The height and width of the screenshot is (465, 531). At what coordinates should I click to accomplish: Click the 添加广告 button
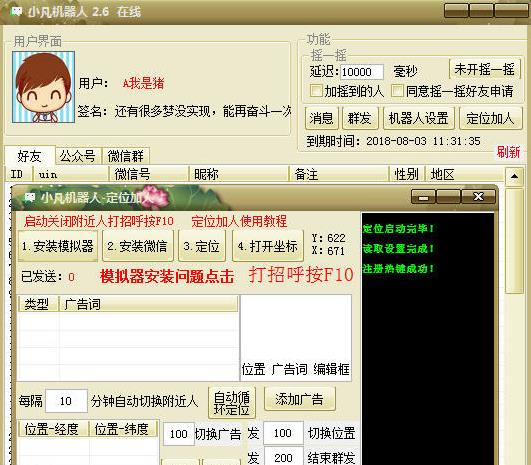299,399
